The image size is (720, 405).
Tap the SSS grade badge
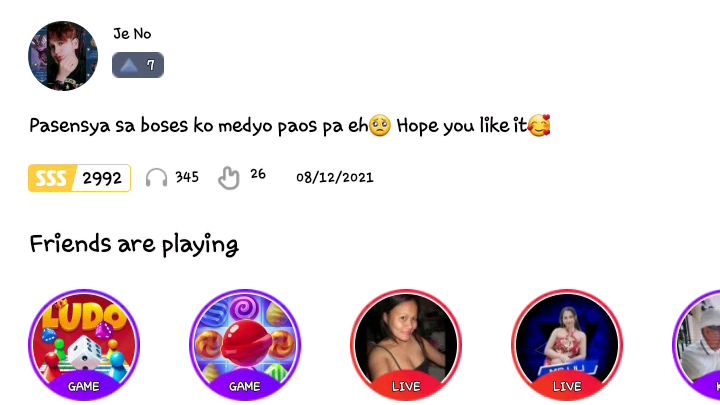pos(51,178)
